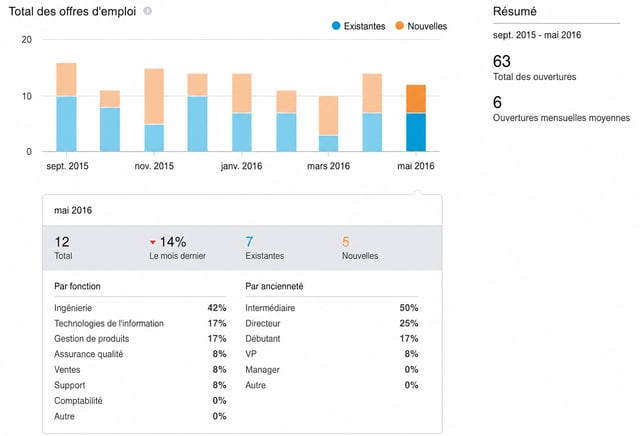Select the Manager seniority row
The height and width of the screenshot is (436, 640).
click(x=331, y=369)
